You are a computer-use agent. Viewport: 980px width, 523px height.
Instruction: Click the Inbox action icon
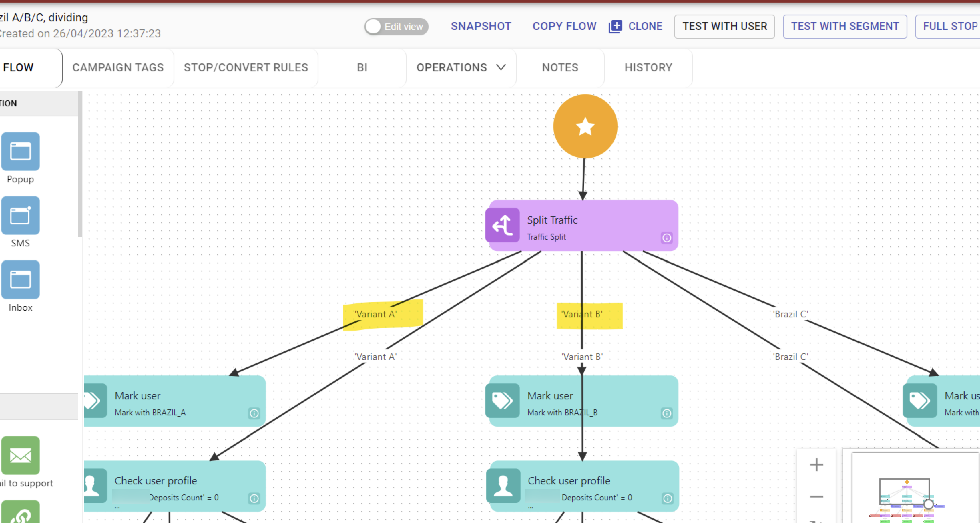(x=21, y=280)
